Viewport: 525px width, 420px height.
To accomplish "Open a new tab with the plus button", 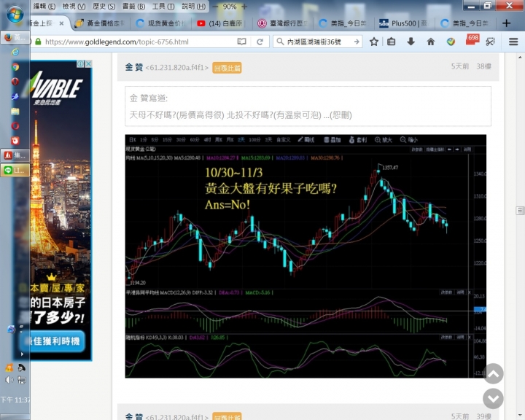I will (506, 23).
